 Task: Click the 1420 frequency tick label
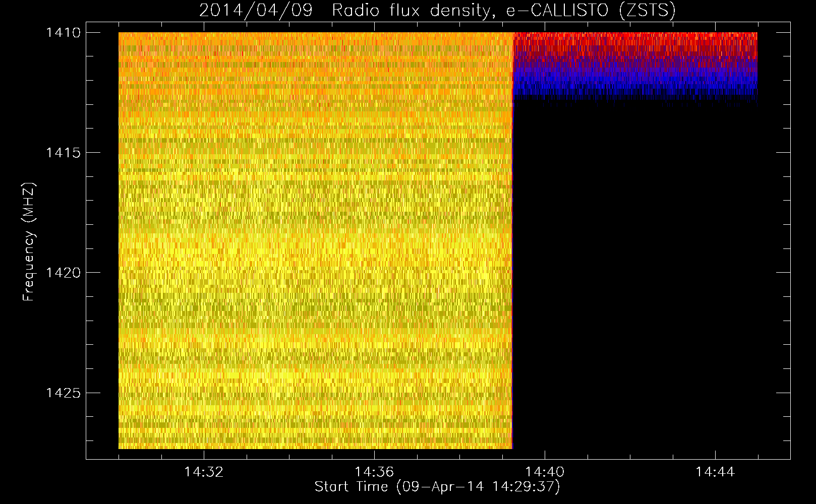[x=63, y=273]
